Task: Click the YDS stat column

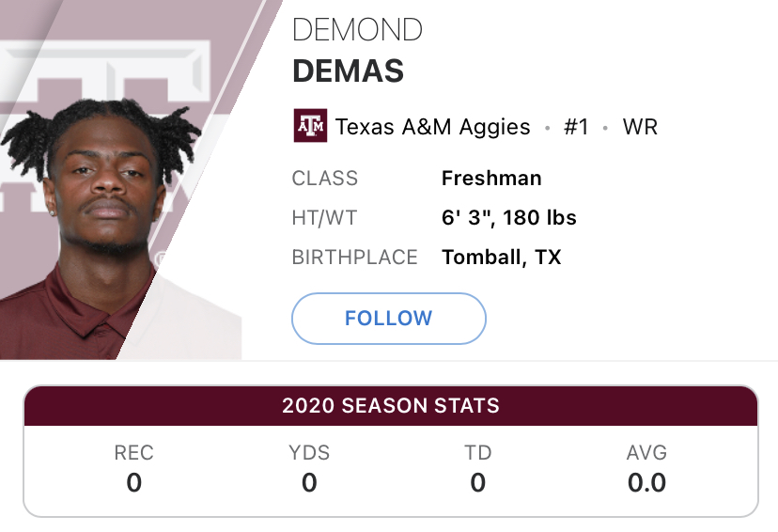Action: [x=309, y=469]
